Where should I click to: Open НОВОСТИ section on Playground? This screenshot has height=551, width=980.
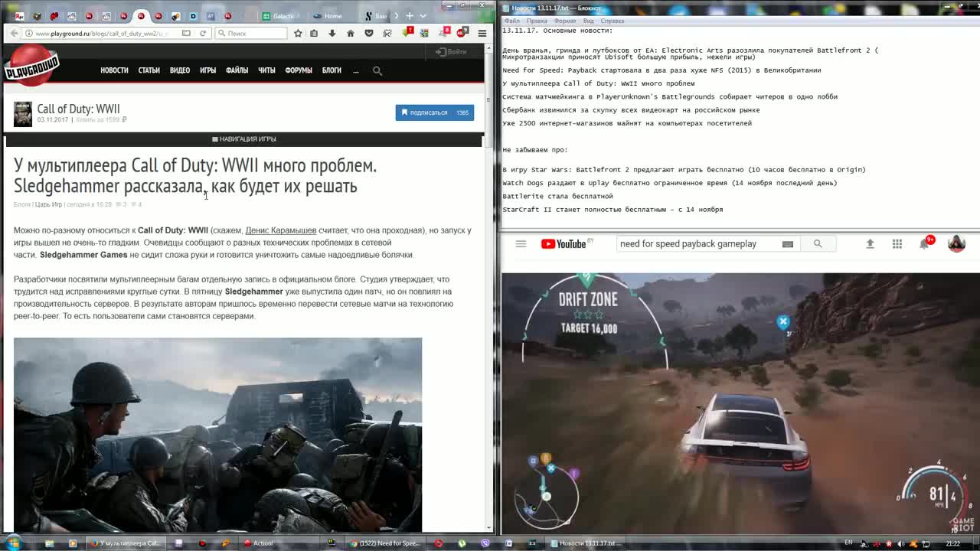point(114,70)
